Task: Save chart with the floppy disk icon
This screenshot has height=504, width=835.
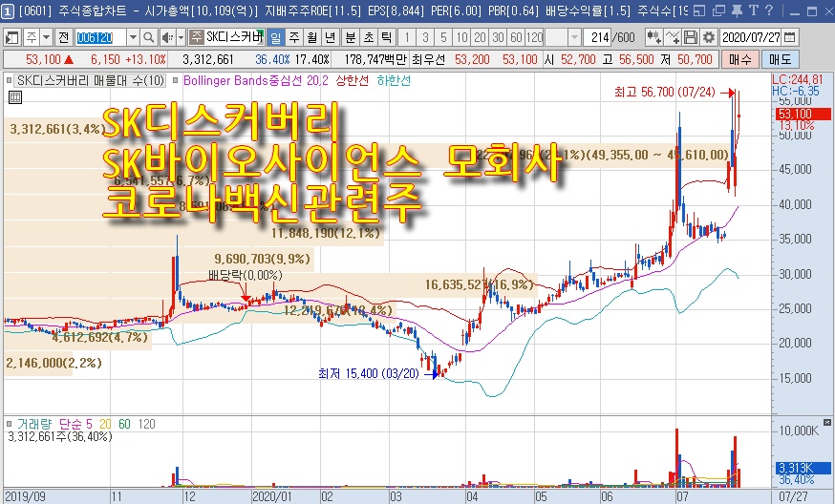Action: [690, 37]
